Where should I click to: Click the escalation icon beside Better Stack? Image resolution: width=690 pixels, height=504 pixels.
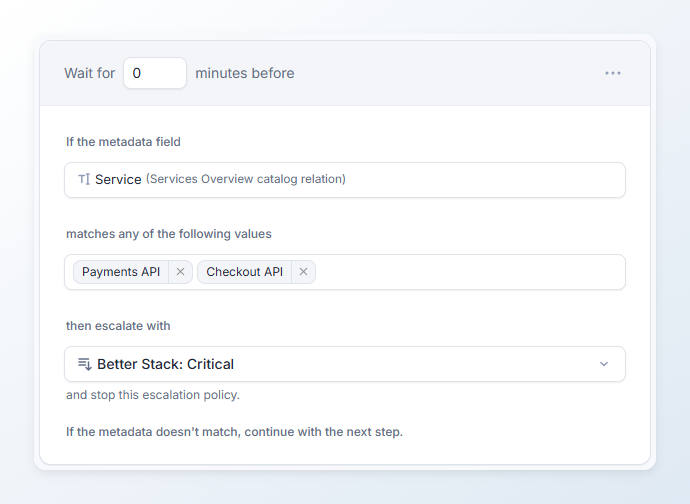85,364
